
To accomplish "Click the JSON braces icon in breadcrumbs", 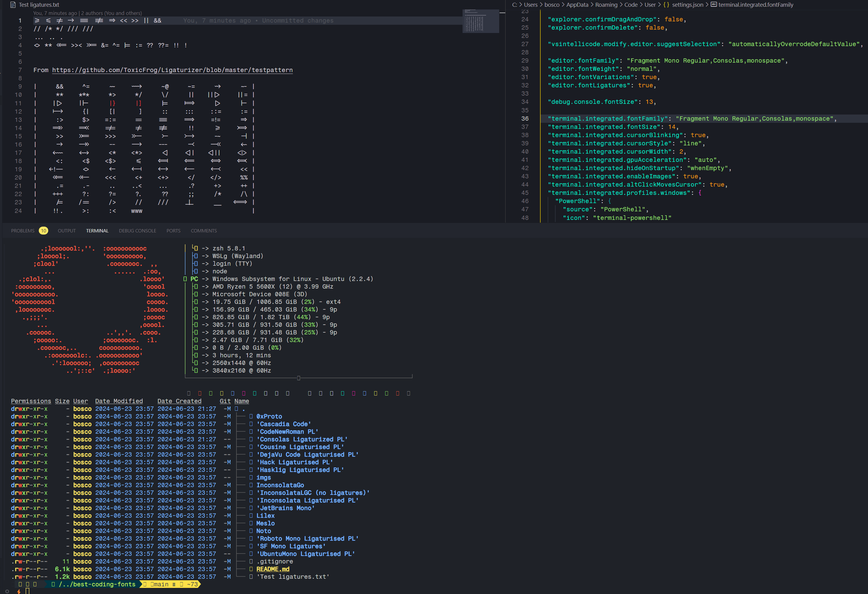I will (666, 5).
